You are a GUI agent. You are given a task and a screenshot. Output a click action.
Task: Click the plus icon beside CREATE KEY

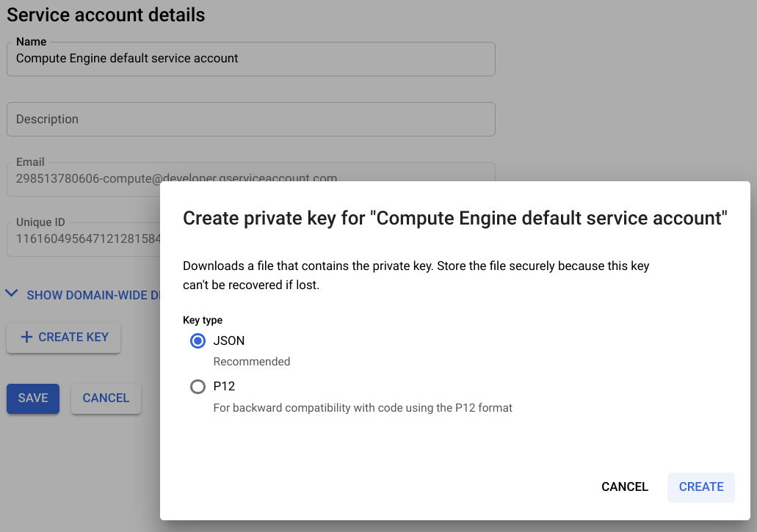point(26,338)
